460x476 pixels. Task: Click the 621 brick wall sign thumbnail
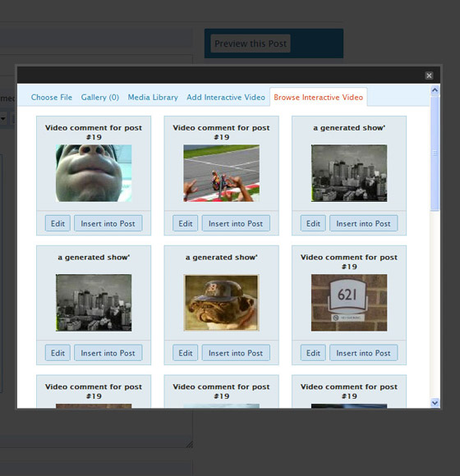point(349,303)
